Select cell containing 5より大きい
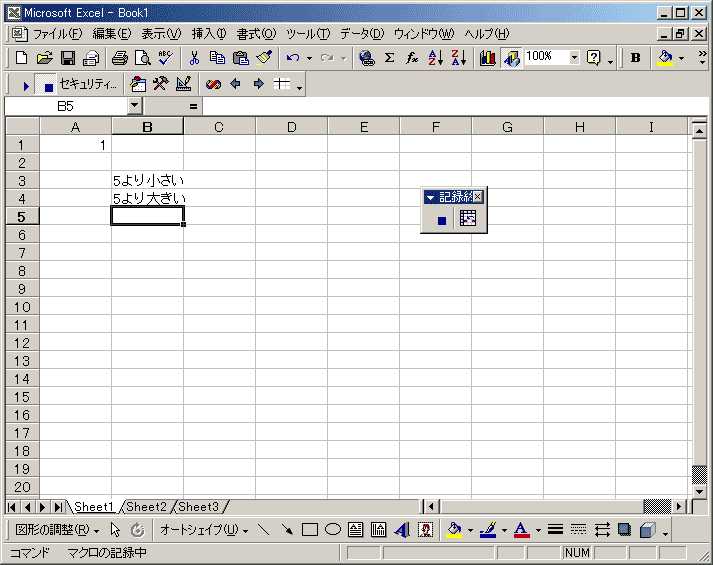Viewport: 713px width, 565px height. 147,199
